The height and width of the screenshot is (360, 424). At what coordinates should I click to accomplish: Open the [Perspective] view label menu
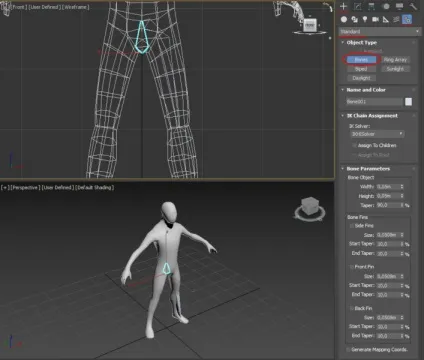26,187
